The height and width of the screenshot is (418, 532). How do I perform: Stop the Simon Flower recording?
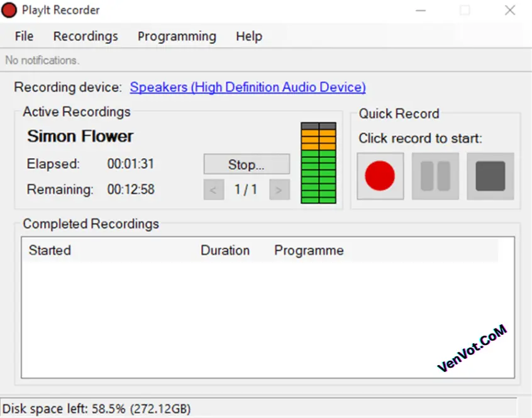[x=247, y=164]
